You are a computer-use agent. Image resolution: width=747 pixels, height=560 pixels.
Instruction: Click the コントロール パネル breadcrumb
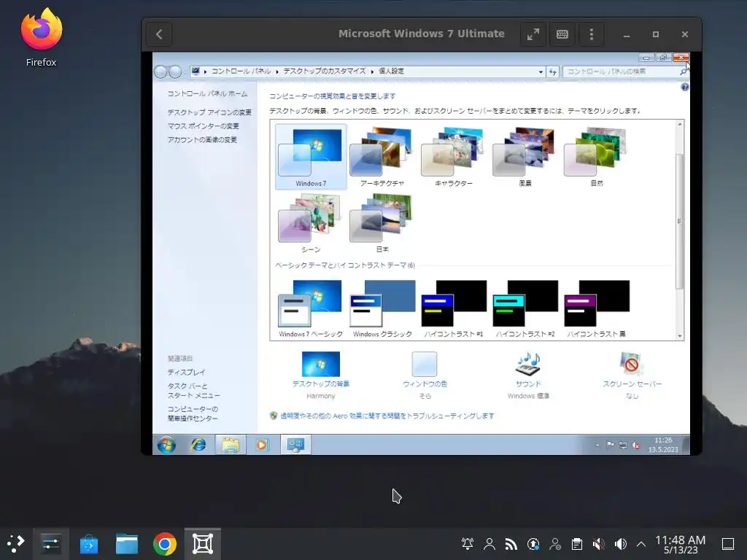tap(241, 71)
